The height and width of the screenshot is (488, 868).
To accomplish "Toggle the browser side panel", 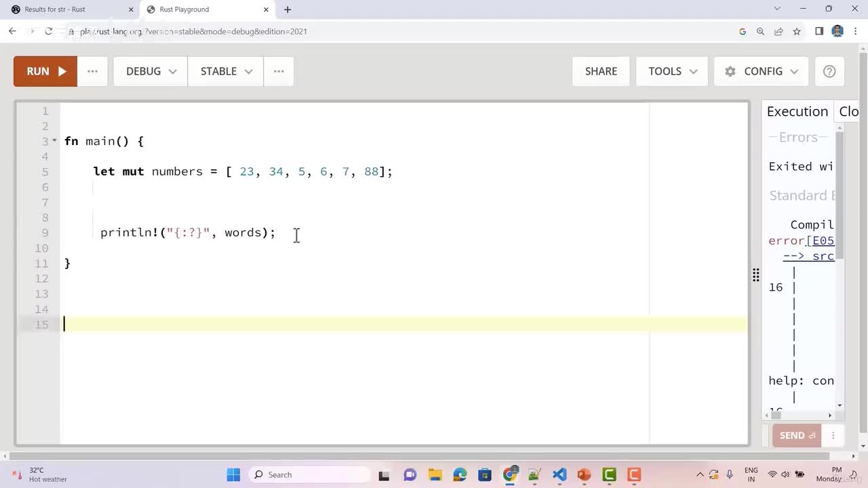I will point(819,31).
